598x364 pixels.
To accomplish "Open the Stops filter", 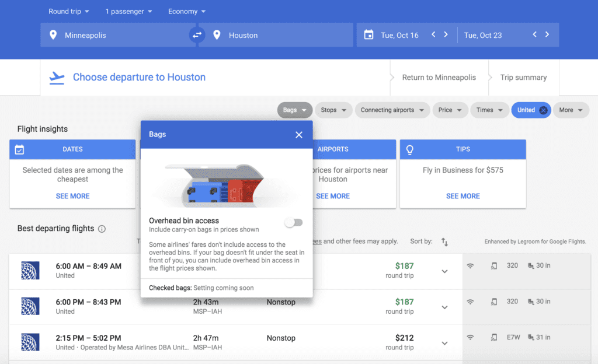I will click(333, 110).
